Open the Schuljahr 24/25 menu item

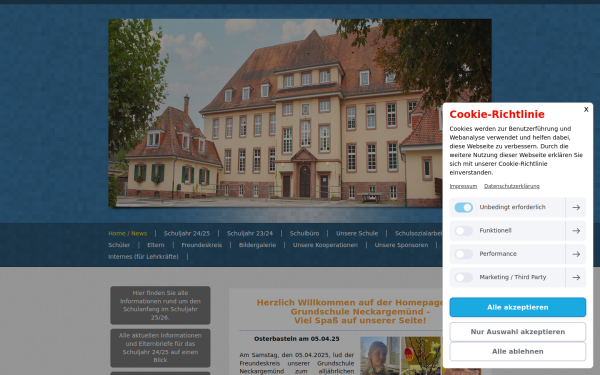pos(187,233)
